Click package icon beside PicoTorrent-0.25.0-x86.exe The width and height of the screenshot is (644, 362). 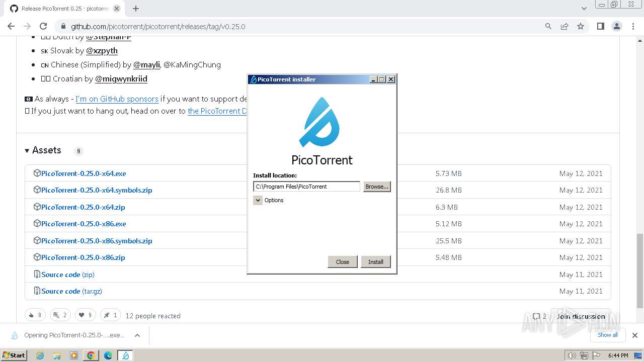(x=37, y=223)
